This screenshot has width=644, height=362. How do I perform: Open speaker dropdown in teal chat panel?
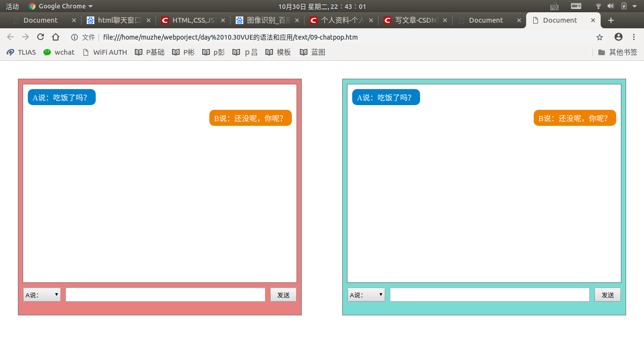pyautogui.click(x=366, y=295)
